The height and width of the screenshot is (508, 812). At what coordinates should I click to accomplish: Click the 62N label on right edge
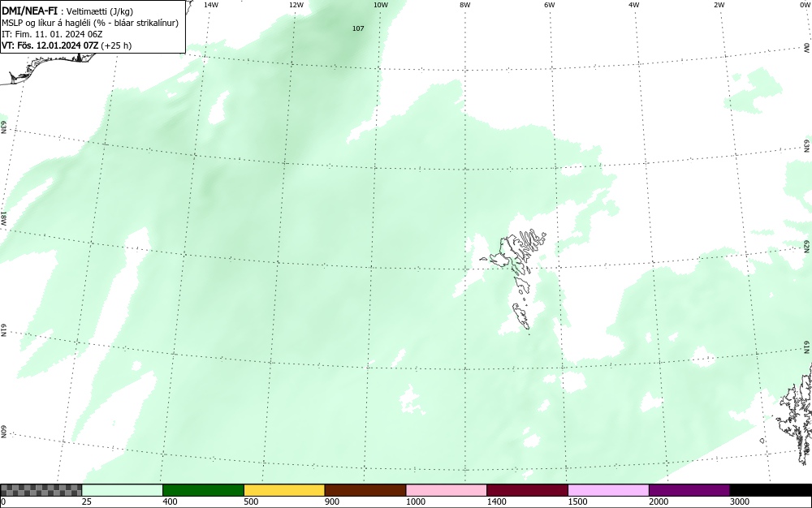pos(806,247)
